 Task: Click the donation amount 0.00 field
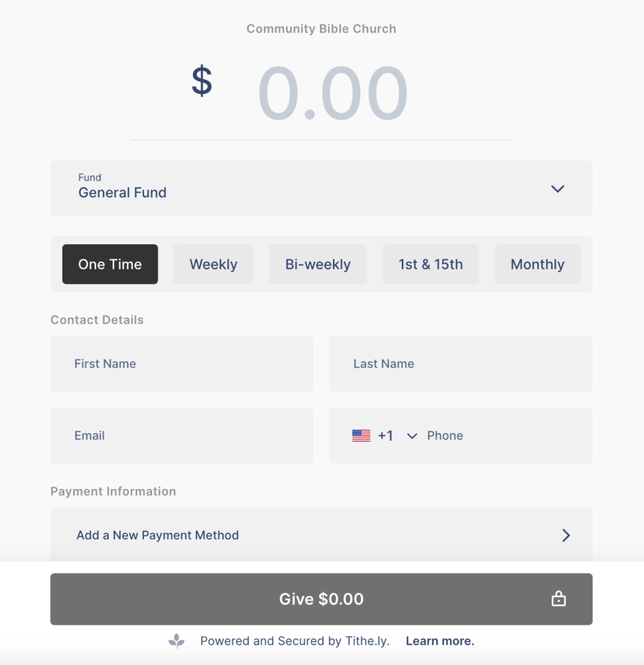(332, 95)
